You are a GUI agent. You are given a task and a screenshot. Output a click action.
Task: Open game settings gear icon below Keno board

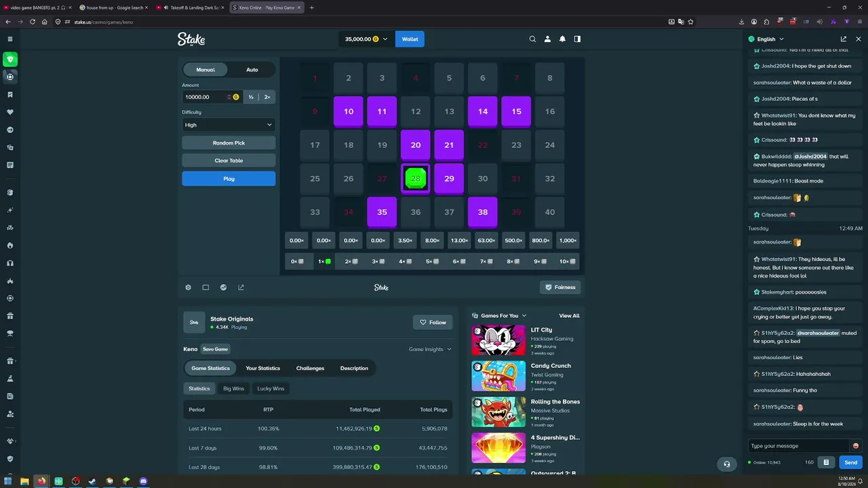point(188,287)
